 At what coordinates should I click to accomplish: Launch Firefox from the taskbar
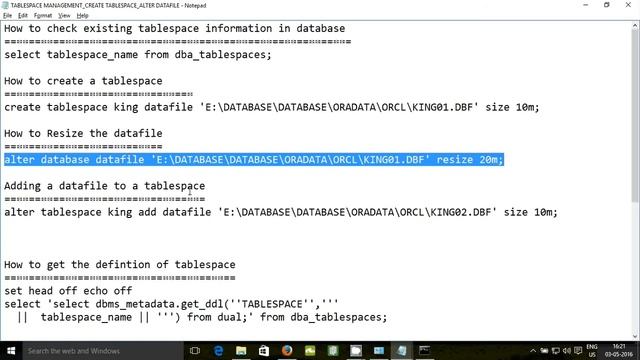[287, 351]
